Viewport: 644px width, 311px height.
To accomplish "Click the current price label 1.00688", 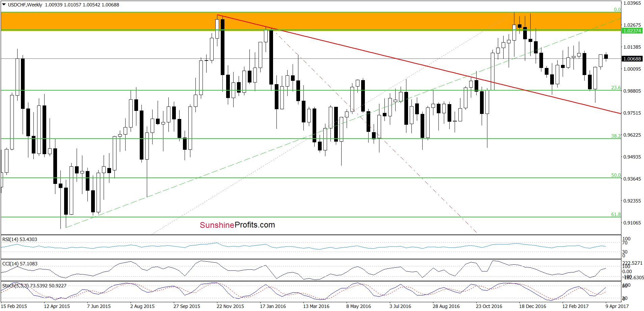I will [x=632, y=59].
